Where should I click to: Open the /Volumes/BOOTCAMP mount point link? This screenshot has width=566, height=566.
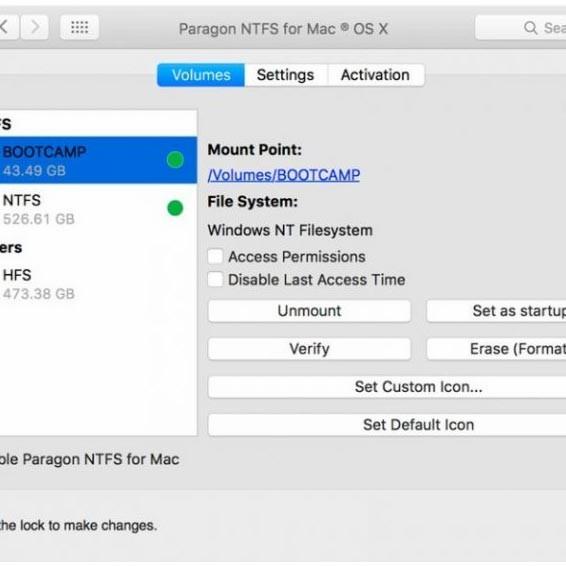coord(284,175)
